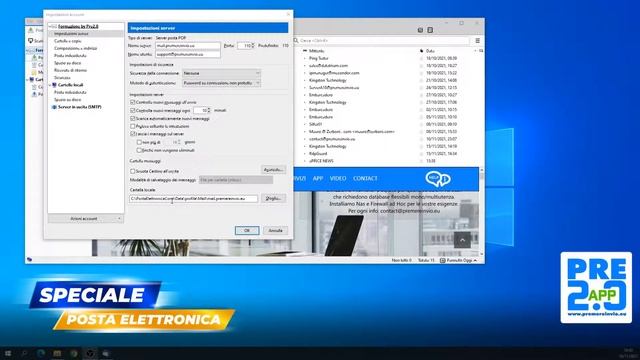Open the hamburger menu in Thunderbird main window
Viewport: 640px width, 360px height.
[477, 41]
